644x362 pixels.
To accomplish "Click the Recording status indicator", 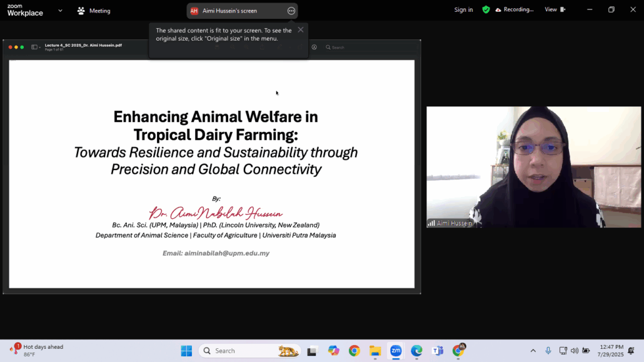I will [515, 10].
